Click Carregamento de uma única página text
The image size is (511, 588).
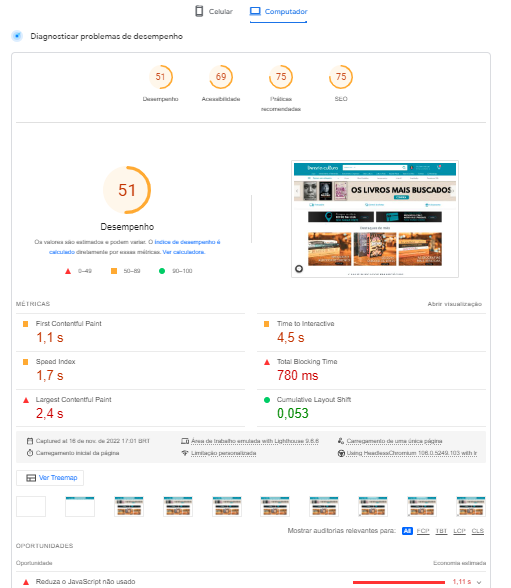[394, 441]
